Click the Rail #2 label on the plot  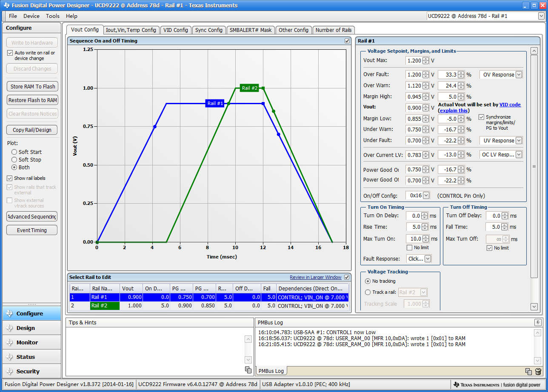(249, 88)
